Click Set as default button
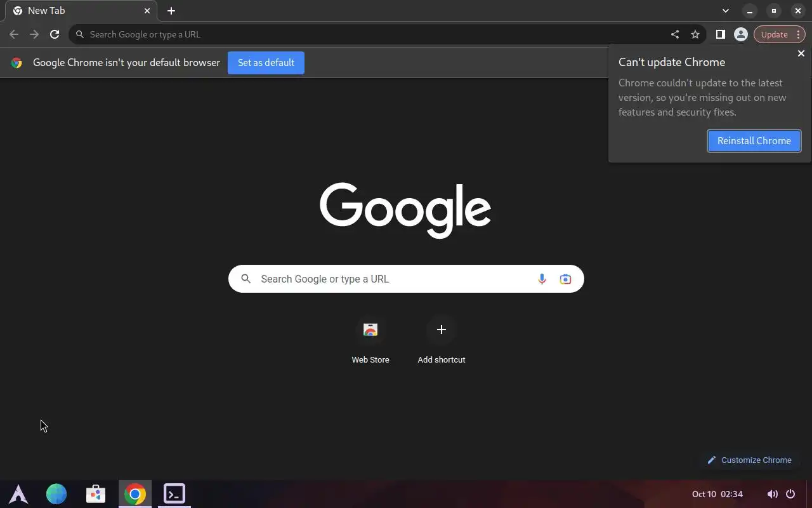 coord(266,63)
